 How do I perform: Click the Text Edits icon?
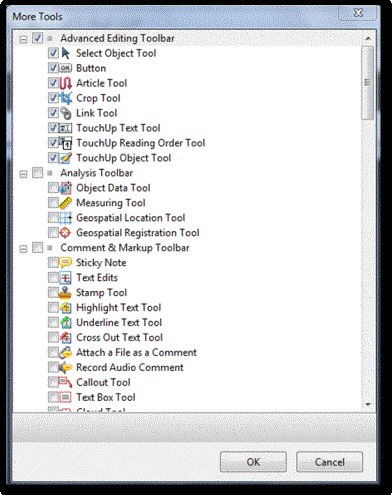[x=65, y=278]
